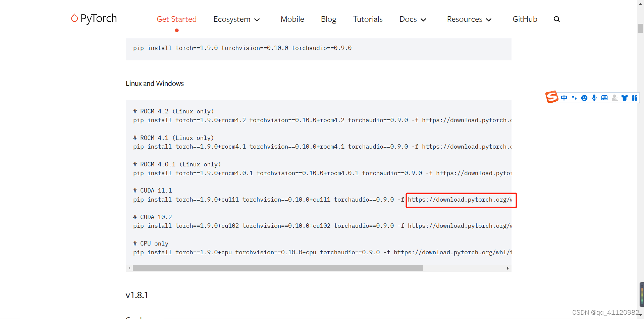
Task: Click the "# CUDA 10.2" comment line
Action: 153,217
